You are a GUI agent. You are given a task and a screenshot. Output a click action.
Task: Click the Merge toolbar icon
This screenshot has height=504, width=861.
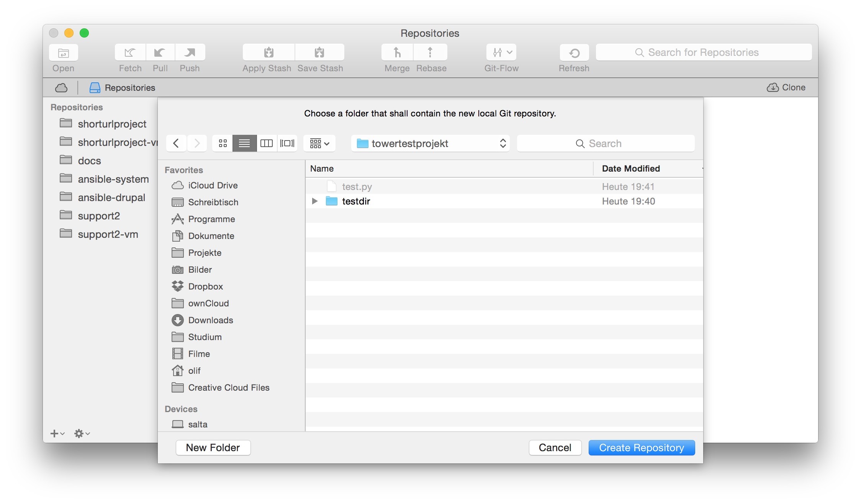click(x=397, y=52)
